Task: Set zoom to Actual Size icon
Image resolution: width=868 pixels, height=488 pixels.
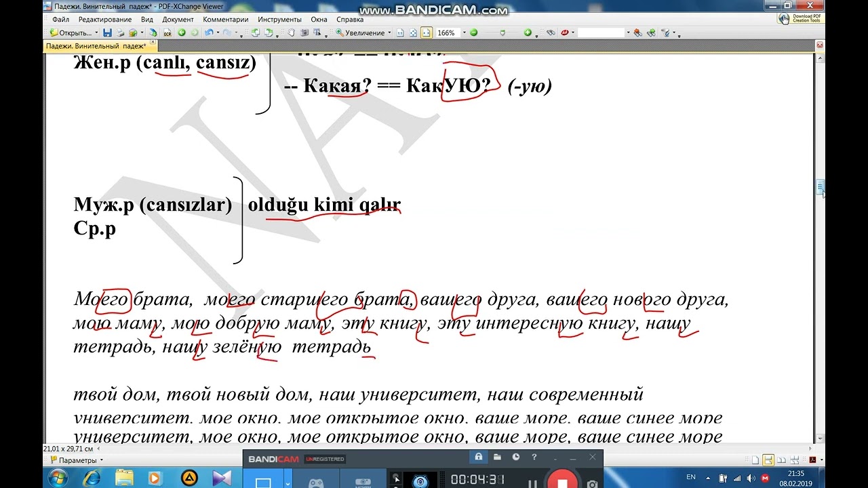Action: [x=400, y=33]
